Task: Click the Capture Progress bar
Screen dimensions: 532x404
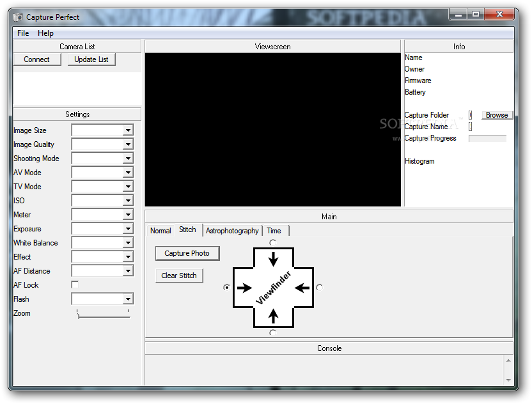Action: coord(487,139)
